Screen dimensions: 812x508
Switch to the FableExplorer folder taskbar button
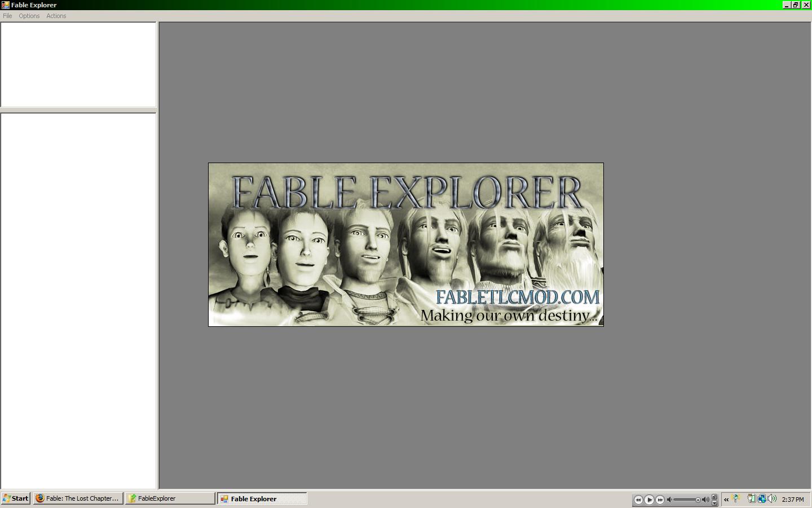[x=170, y=498]
